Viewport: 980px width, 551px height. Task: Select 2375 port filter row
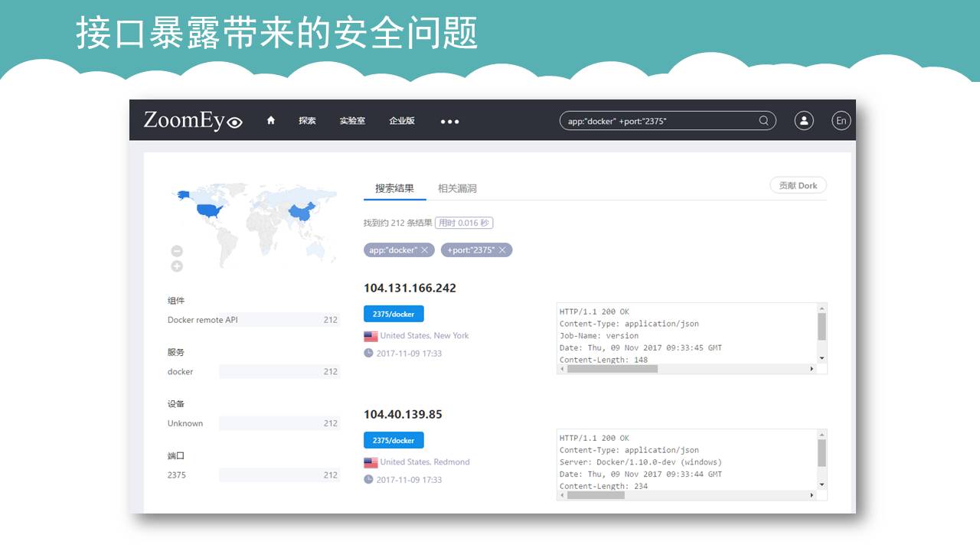[x=253, y=475]
